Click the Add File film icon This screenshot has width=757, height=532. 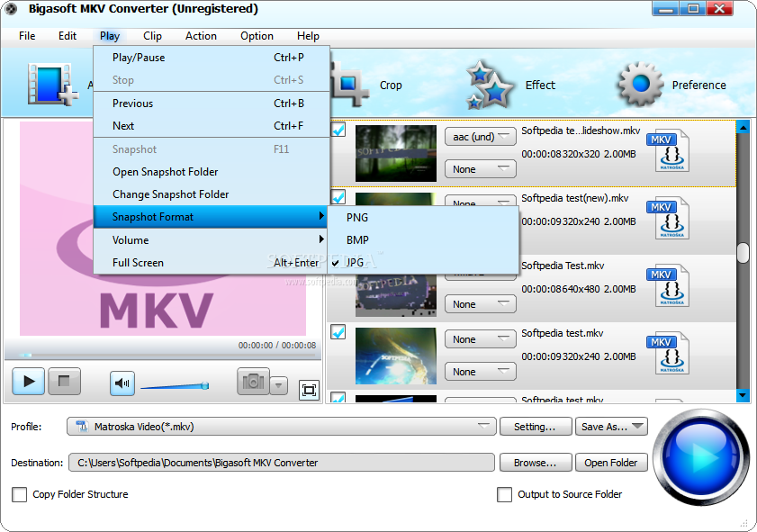pyautogui.click(x=52, y=85)
